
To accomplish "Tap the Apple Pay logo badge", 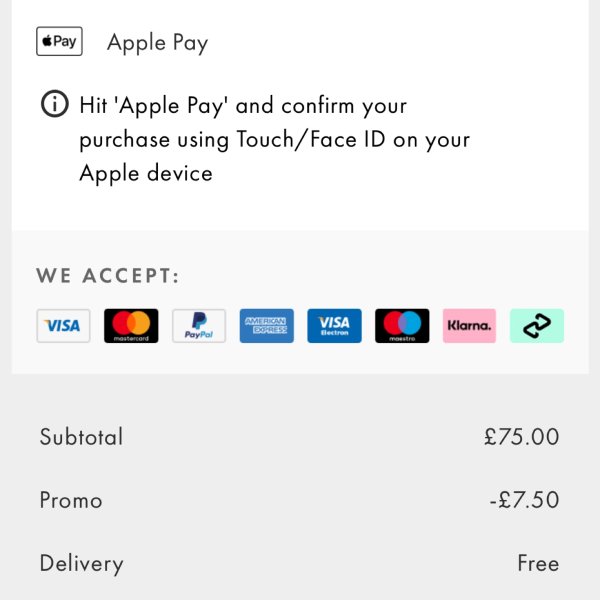I will coord(59,42).
